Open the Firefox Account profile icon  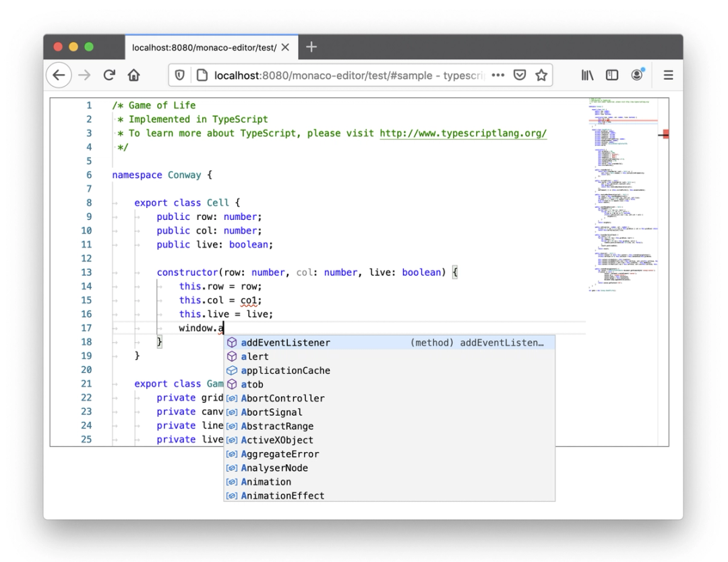coord(637,74)
